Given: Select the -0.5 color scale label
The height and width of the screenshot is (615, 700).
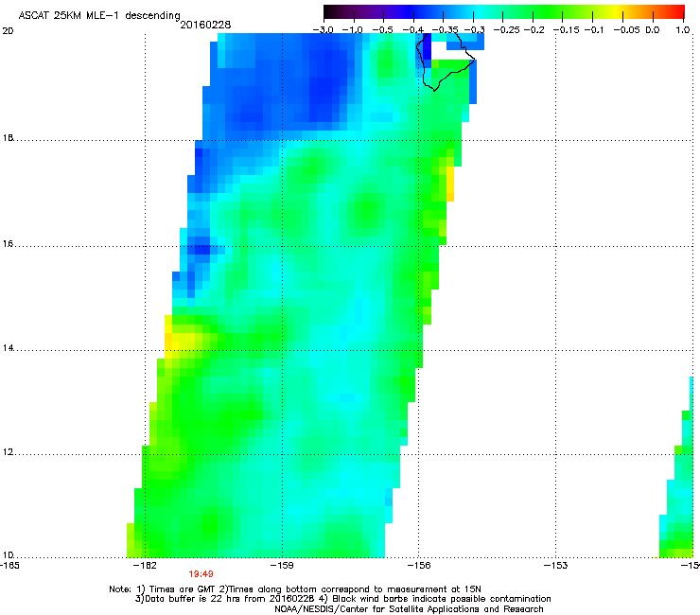Looking at the screenshot, I should (382, 30).
